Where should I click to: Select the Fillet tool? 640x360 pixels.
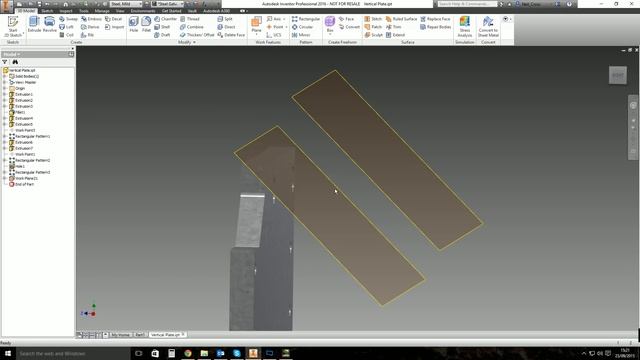tap(146, 24)
